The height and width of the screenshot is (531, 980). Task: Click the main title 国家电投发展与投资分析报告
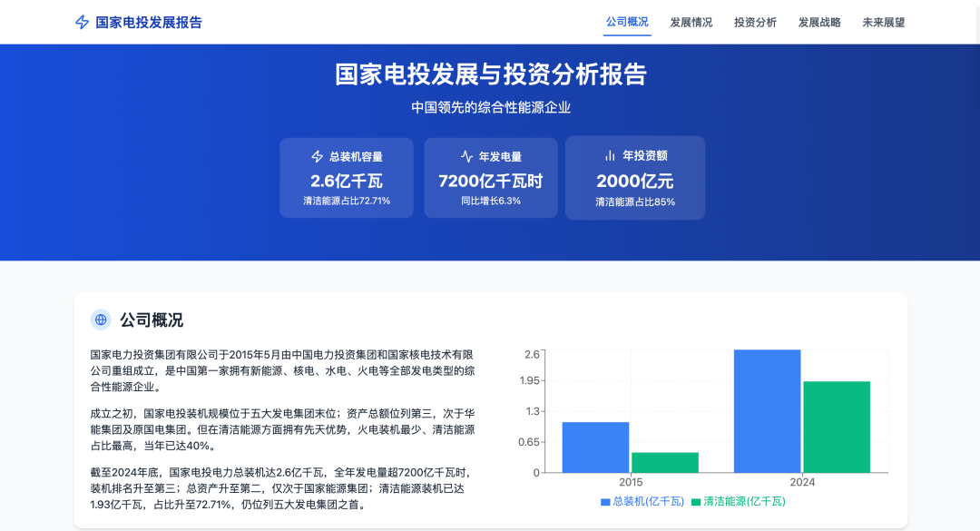491,74
